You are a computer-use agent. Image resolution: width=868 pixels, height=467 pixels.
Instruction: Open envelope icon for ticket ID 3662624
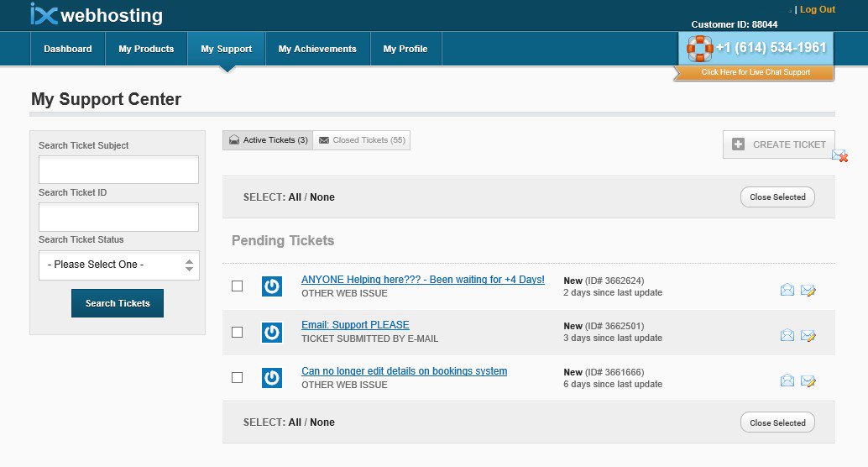(787, 290)
